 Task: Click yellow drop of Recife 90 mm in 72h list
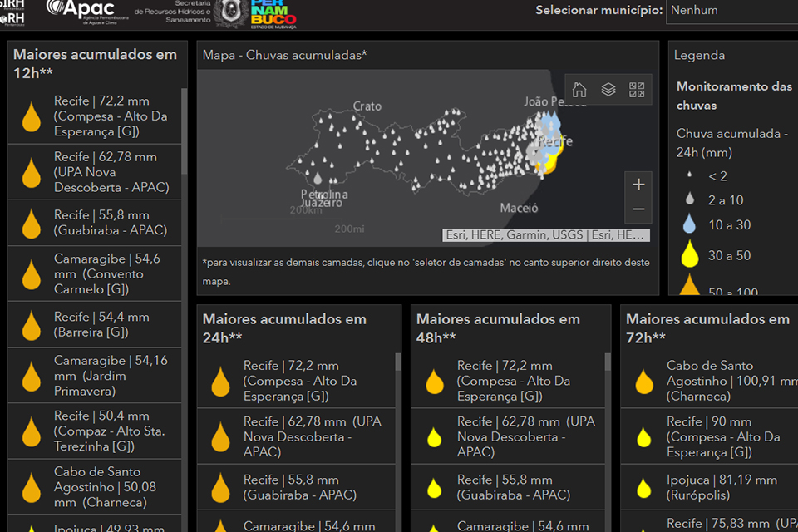click(644, 437)
